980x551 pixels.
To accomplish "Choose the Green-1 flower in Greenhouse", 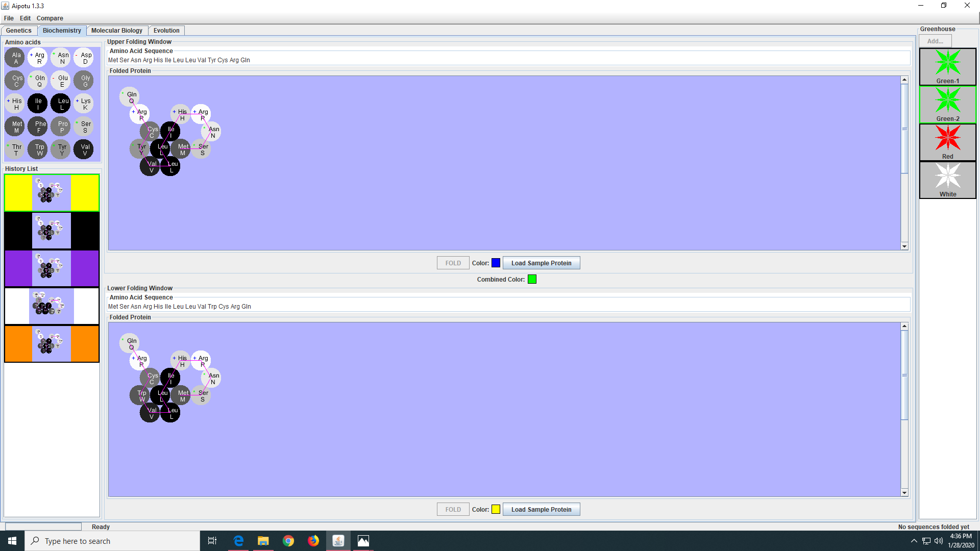I will coord(947,67).
